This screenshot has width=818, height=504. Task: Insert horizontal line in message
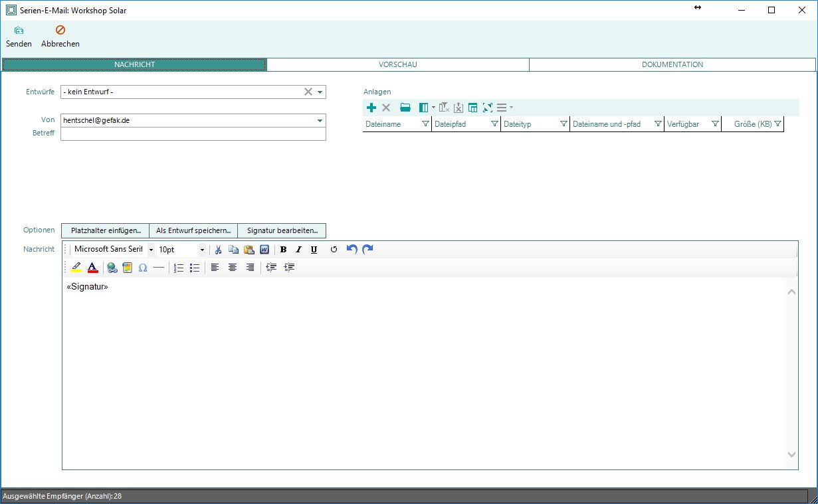pyautogui.click(x=158, y=268)
